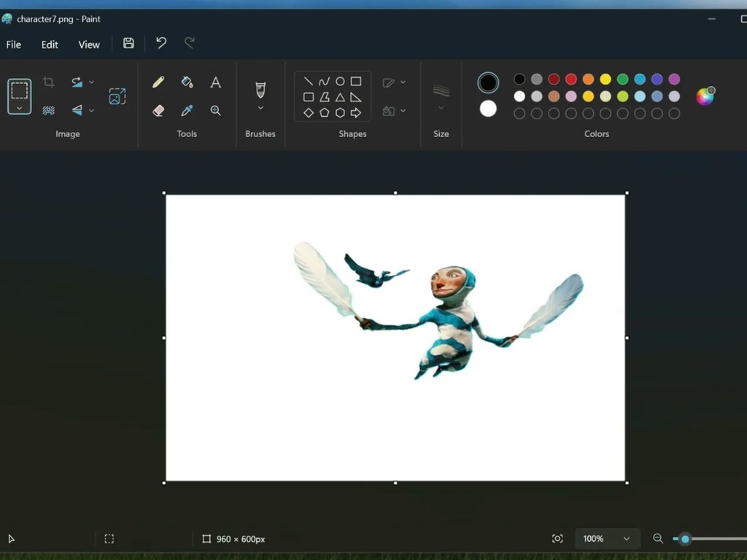Choose the square-cornered Rectangle shape

pyautogui.click(x=356, y=82)
